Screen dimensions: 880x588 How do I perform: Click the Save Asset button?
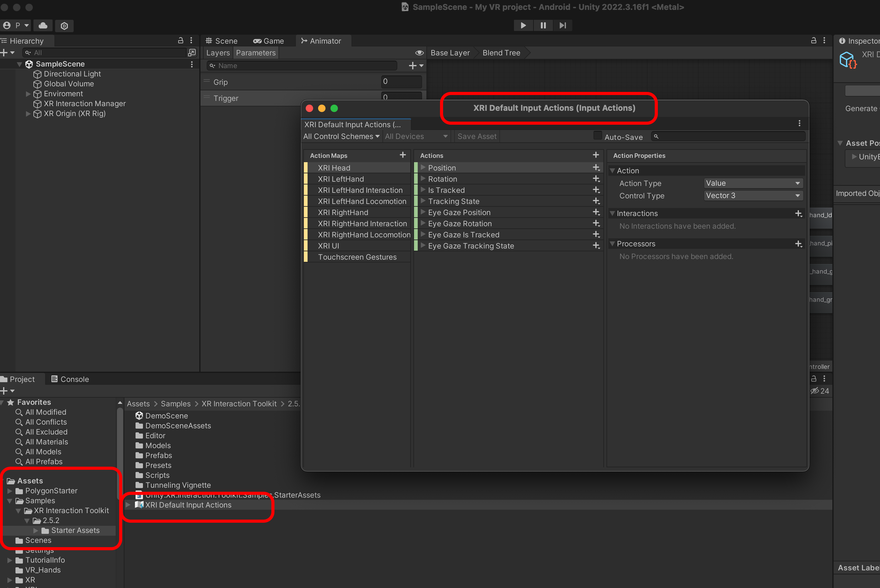(x=477, y=136)
